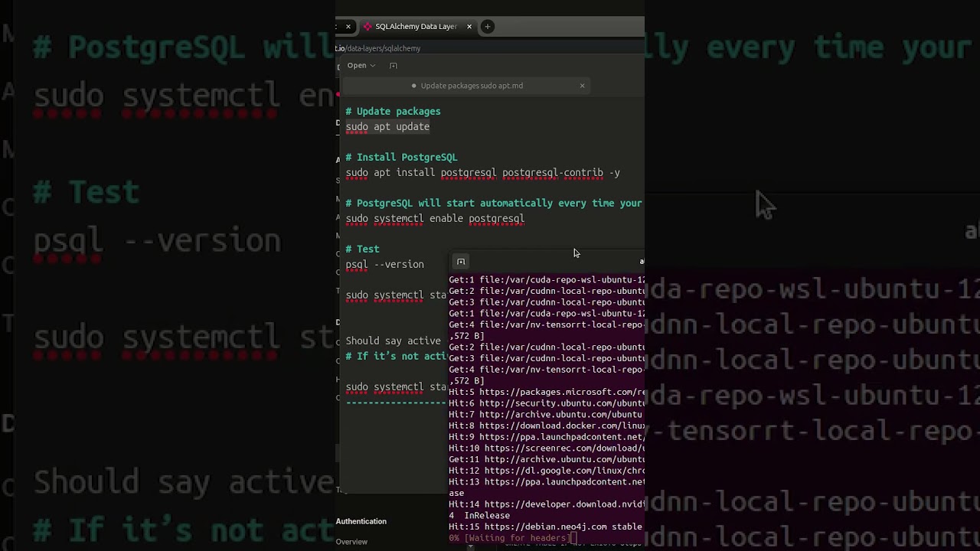This screenshot has height=551, width=980.
Task: Create a new document with the editor icon
Action: (394, 66)
